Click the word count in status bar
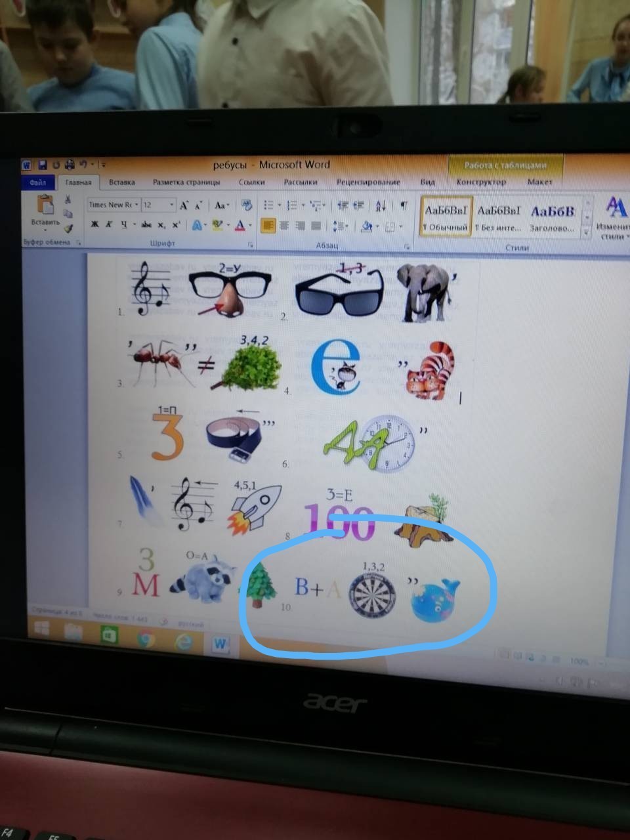 point(120,618)
